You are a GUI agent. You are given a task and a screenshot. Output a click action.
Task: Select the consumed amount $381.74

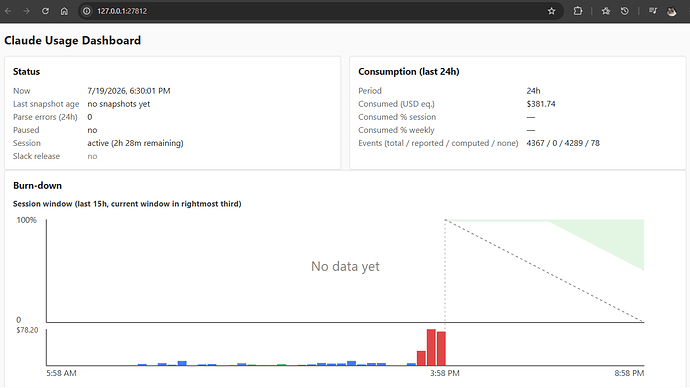(541, 104)
